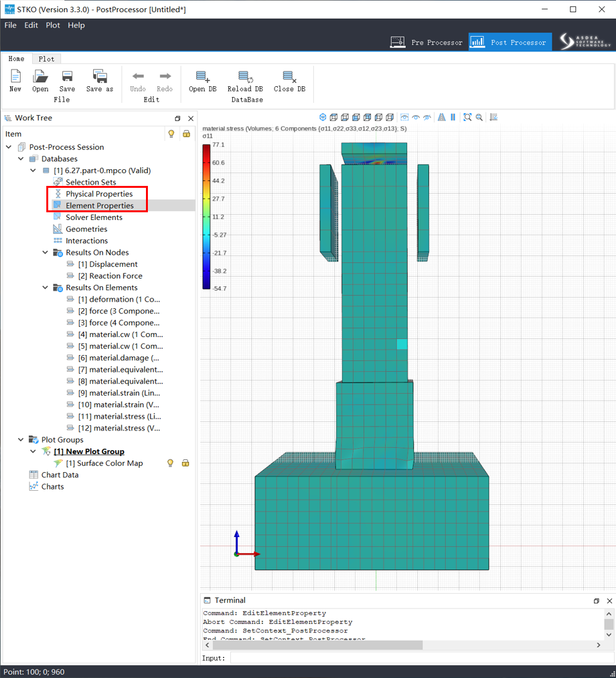Float the Work Tree panel

coord(177,118)
